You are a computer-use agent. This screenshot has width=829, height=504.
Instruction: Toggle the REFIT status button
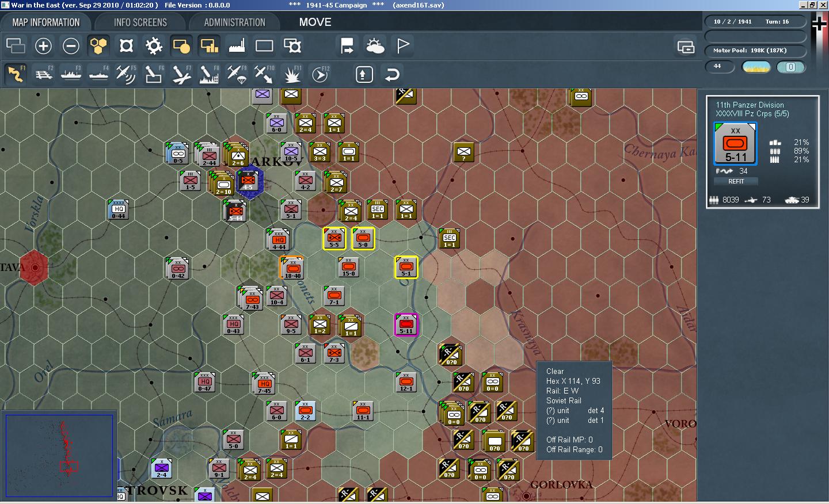pyautogui.click(x=736, y=181)
